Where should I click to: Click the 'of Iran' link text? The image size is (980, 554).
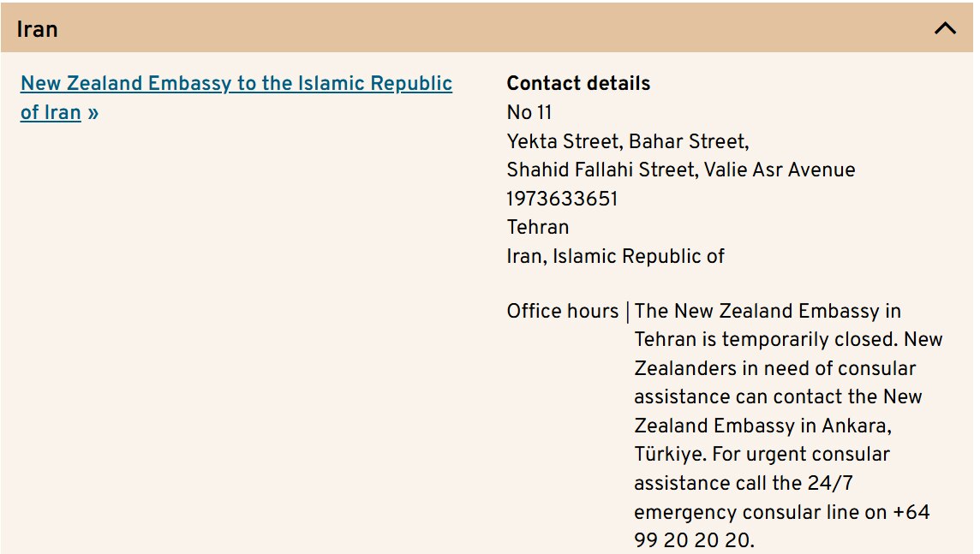click(51, 113)
